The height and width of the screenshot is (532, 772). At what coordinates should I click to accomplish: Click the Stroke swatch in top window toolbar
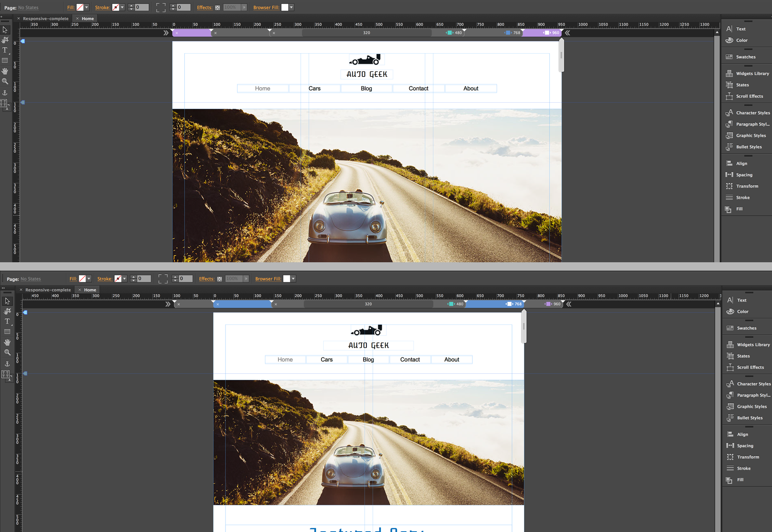click(116, 7)
